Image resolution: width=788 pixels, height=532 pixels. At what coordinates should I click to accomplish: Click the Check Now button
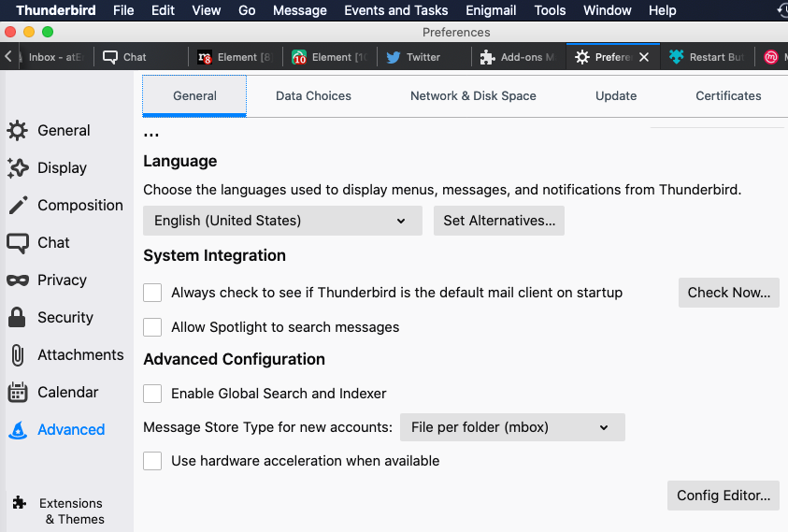pyautogui.click(x=729, y=293)
